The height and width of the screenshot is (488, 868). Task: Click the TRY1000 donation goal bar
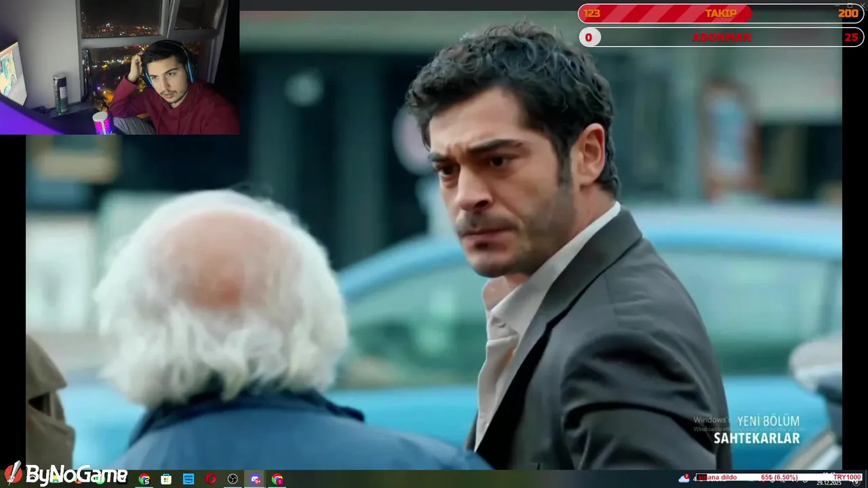778,477
